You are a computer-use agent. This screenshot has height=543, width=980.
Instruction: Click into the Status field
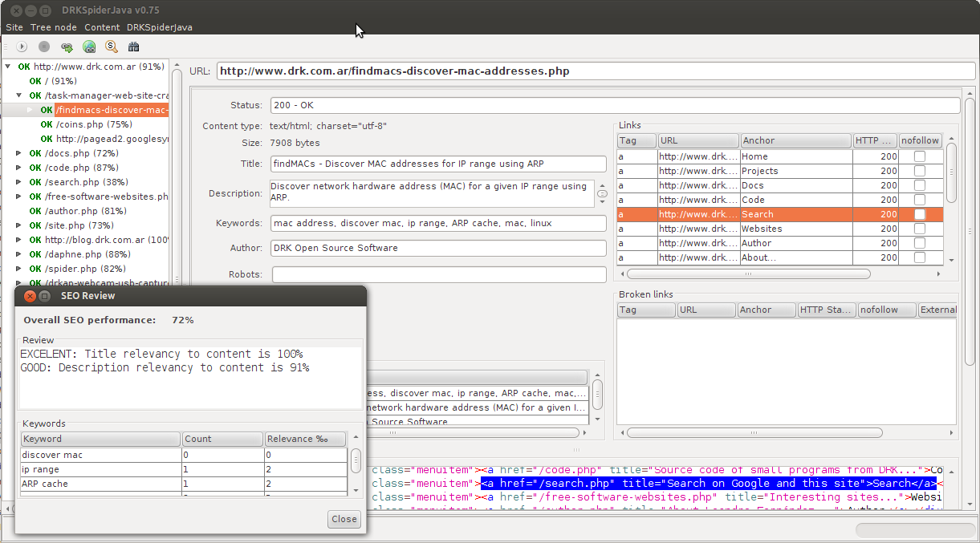[615, 105]
